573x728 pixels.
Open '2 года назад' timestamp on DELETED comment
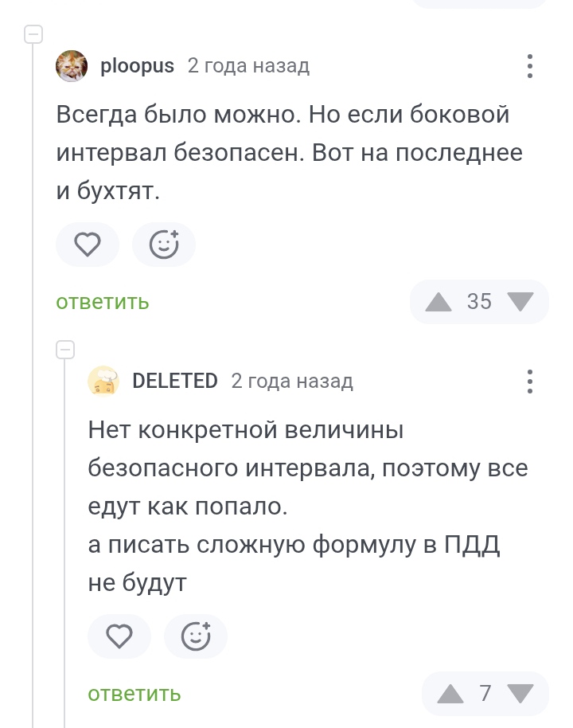tap(292, 382)
